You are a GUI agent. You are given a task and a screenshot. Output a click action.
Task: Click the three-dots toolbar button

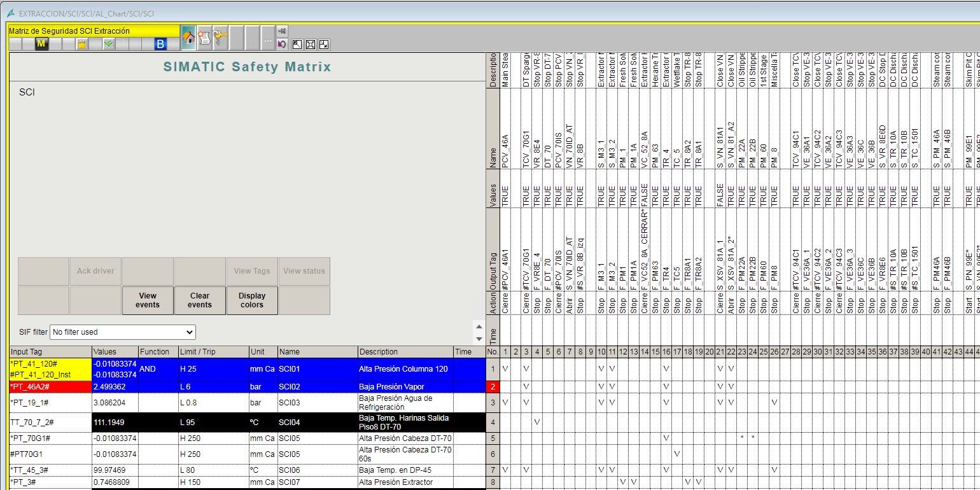(x=268, y=38)
